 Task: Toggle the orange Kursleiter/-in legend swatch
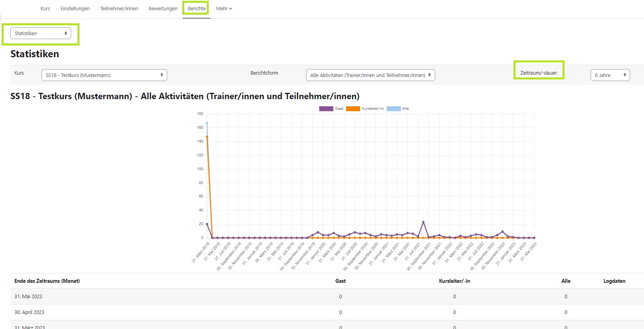(353, 109)
